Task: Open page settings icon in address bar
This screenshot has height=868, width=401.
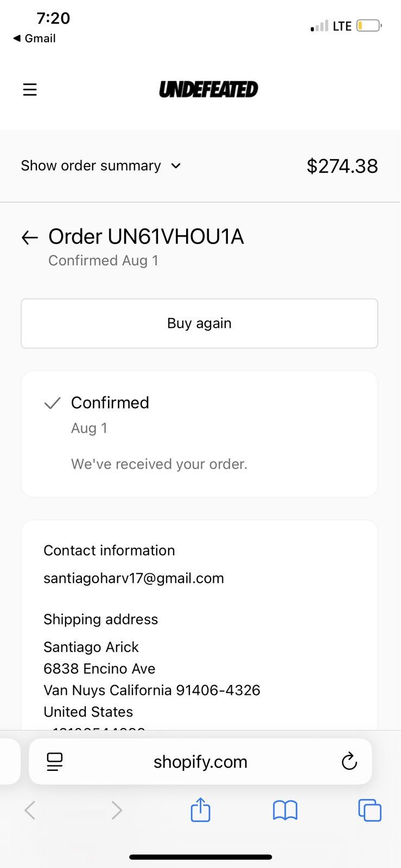Action: (x=55, y=762)
